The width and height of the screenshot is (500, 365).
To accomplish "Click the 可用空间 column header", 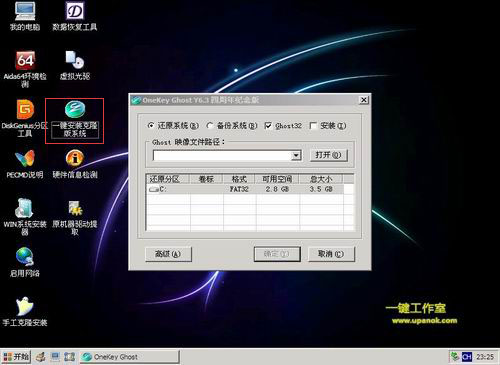I will click(277, 179).
